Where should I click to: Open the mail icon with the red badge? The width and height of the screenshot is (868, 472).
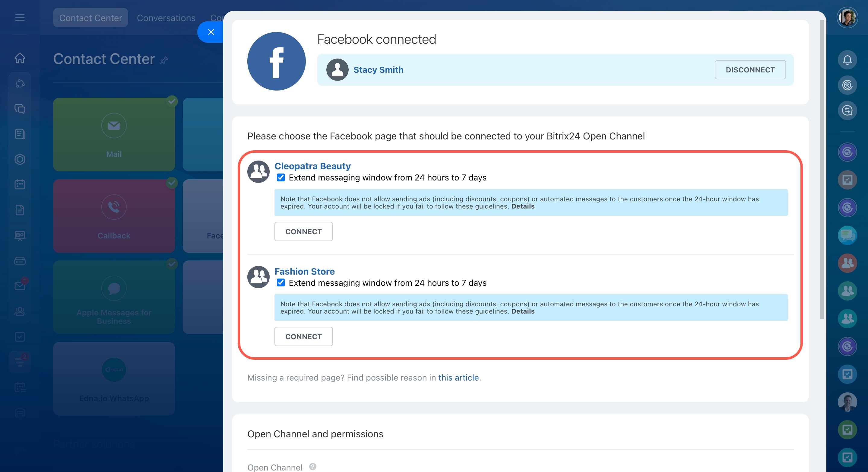pyautogui.click(x=20, y=285)
